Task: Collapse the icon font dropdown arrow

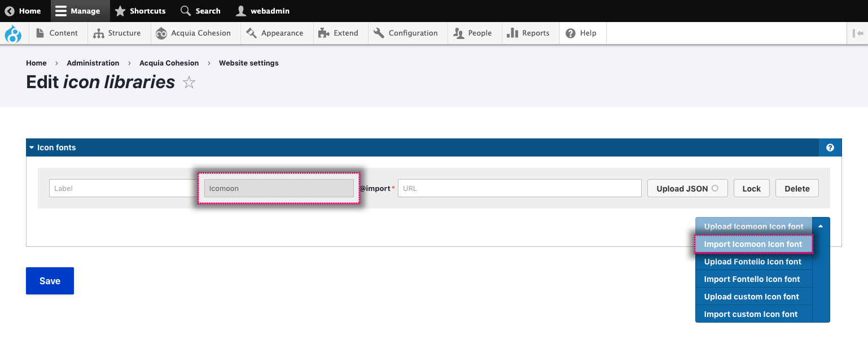Action: 821,226
